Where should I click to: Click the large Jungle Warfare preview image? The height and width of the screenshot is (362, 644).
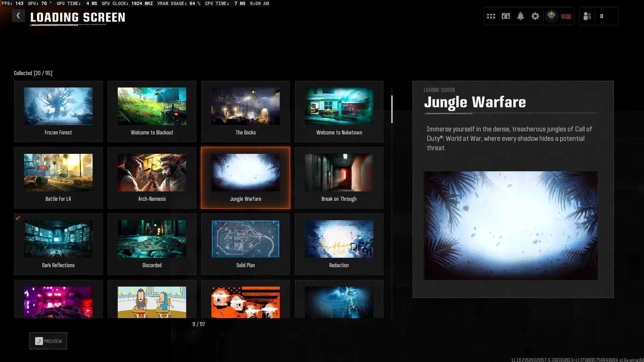pyautogui.click(x=511, y=225)
